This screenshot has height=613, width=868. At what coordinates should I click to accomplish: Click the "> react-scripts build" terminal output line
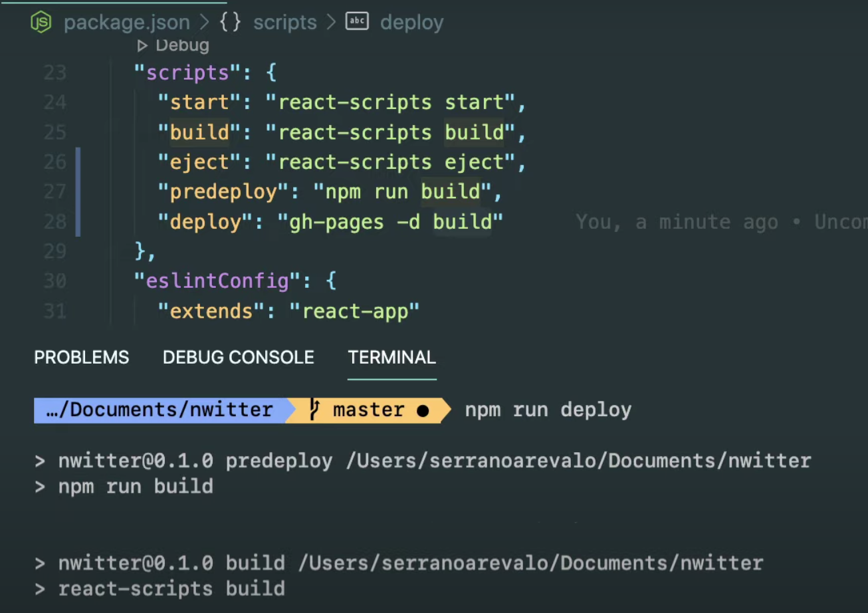tap(160, 589)
